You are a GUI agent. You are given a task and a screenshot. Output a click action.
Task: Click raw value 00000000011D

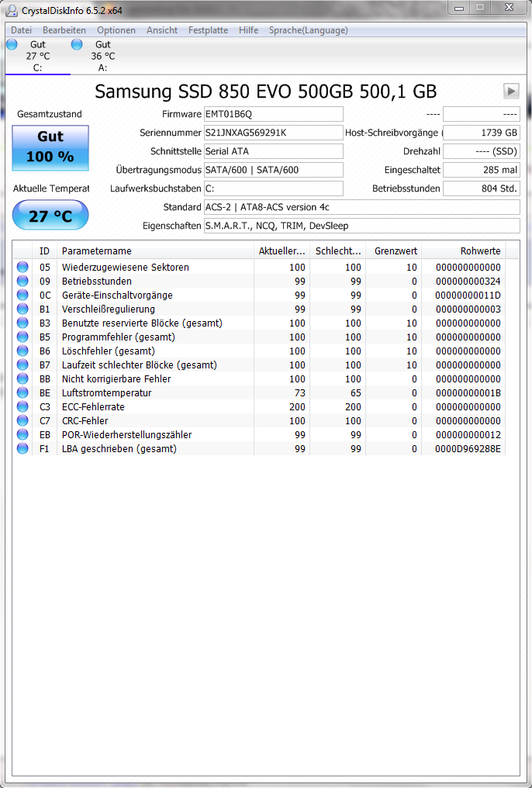(468, 295)
